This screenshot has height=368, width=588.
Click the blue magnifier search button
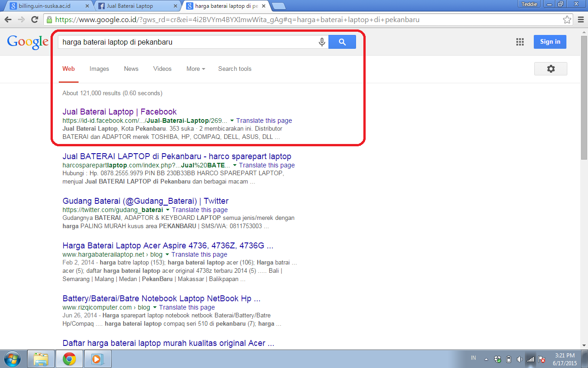tap(342, 42)
